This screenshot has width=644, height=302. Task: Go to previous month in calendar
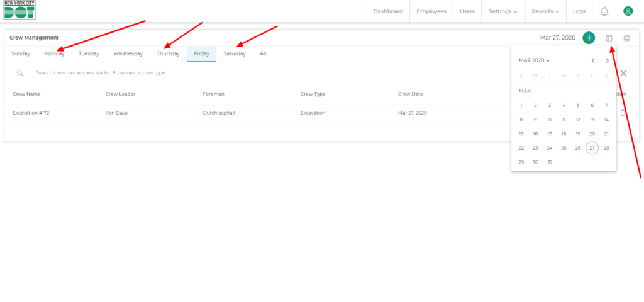(593, 60)
